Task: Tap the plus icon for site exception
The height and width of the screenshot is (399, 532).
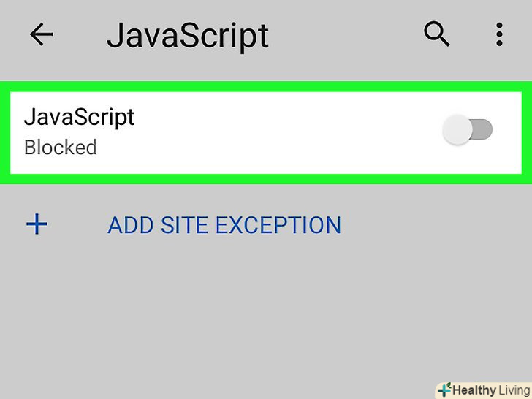Action: (x=37, y=224)
